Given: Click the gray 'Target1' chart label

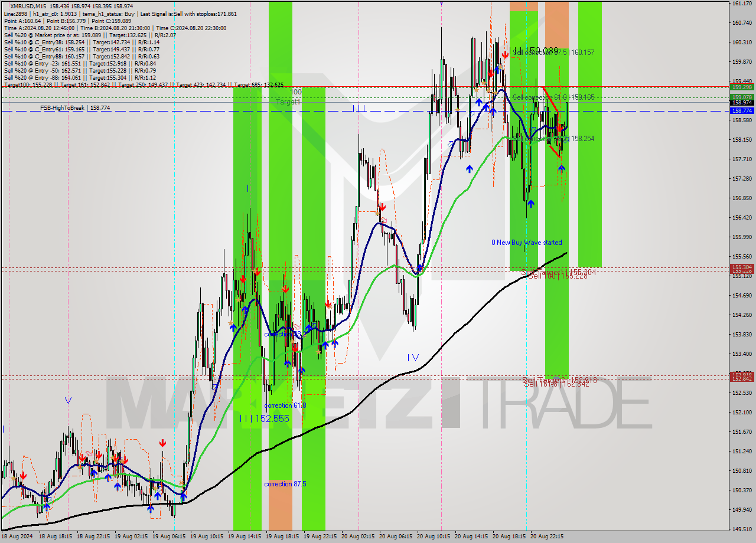Looking at the screenshot, I should tap(288, 102).
